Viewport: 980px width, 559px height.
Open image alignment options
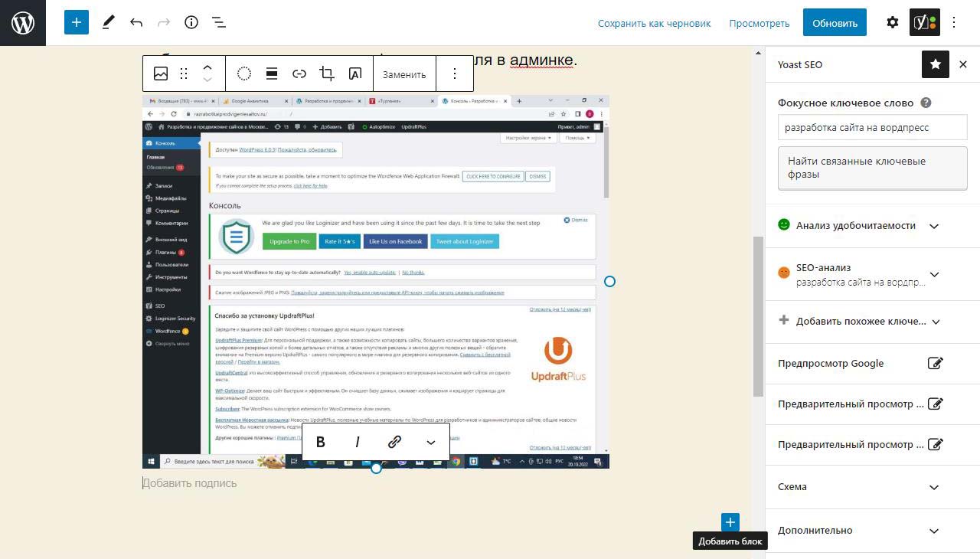click(272, 74)
